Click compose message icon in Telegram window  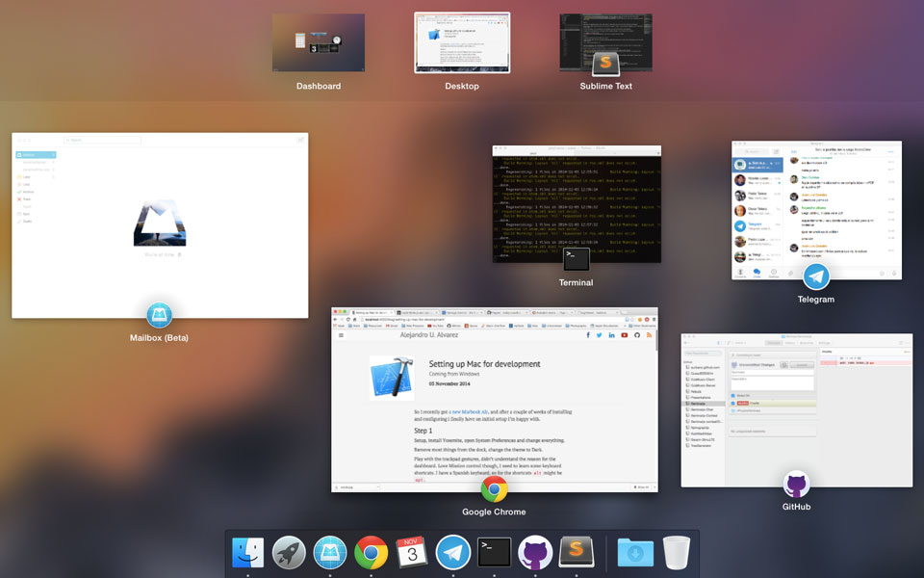[x=776, y=151]
